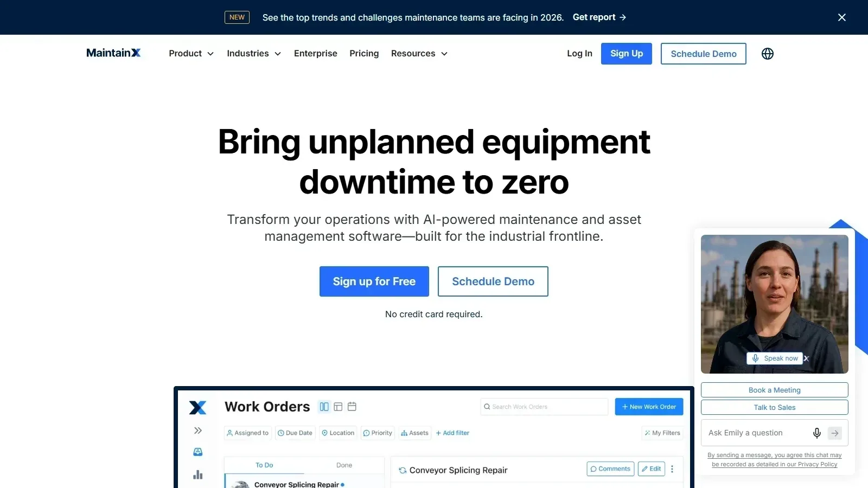Click New Work Order button

649,407
